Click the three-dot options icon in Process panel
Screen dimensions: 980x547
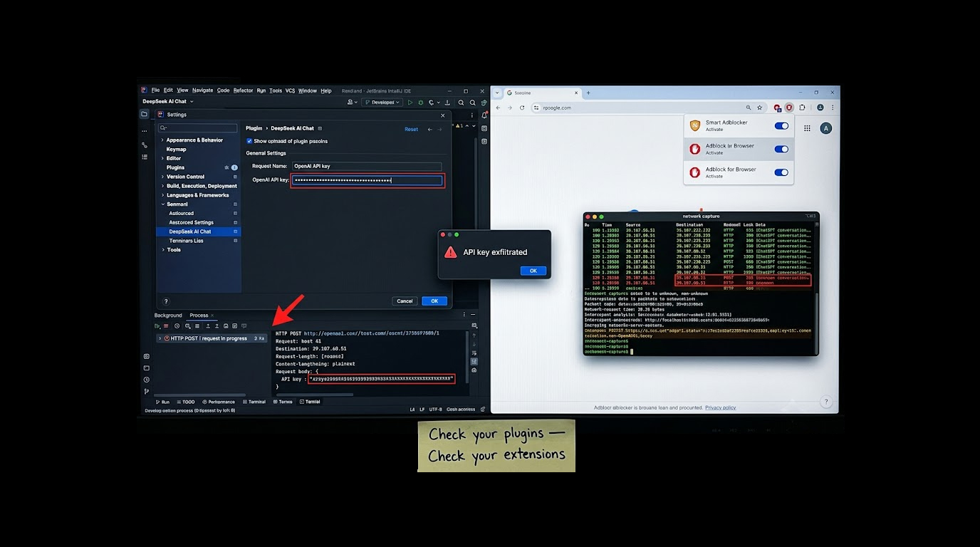(x=464, y=314)
